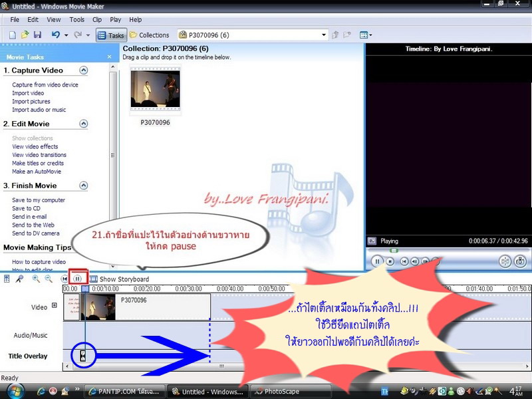This screenshot has height=399, width=532.
Task: Select the P3070096 clip thumbnail
Action: tap(156, 89)
